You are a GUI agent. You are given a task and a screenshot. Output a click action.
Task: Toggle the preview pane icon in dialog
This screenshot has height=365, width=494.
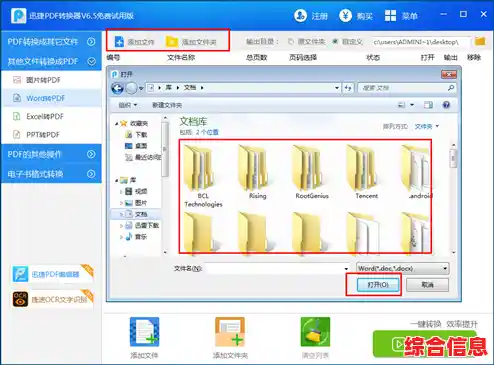click(x=428, y=105)
